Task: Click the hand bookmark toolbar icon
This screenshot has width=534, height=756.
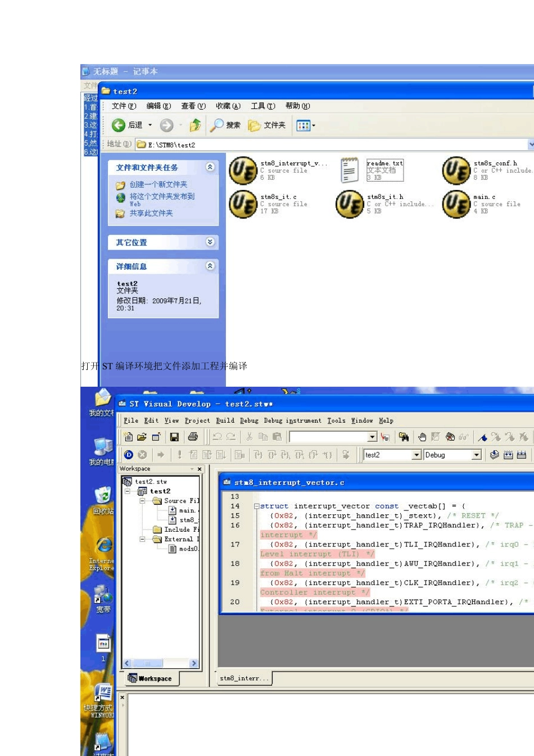Action: tap(422, 437)
